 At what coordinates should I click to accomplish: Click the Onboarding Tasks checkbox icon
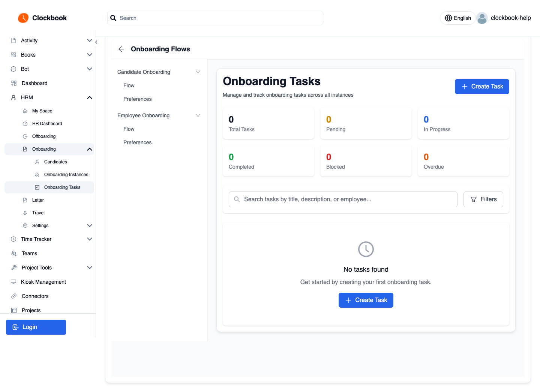coord(37,187)
